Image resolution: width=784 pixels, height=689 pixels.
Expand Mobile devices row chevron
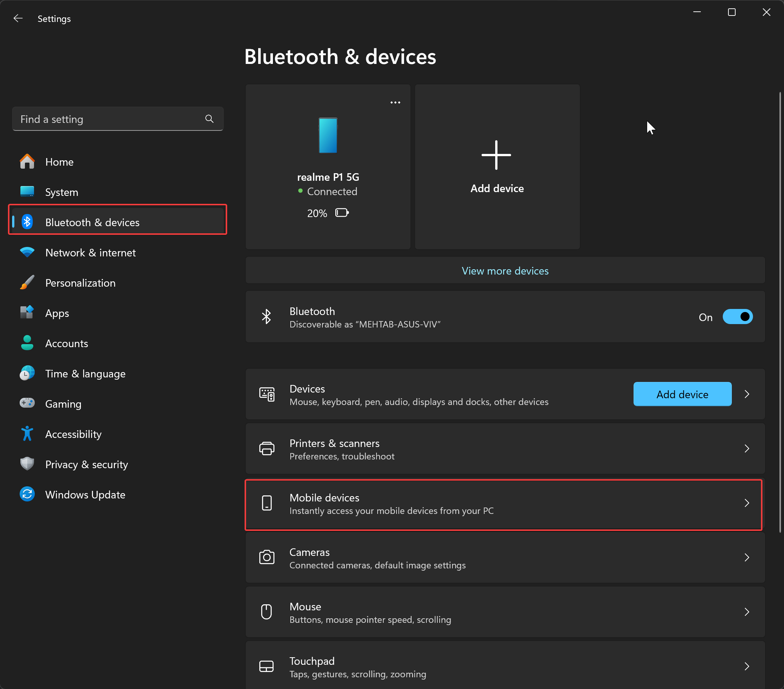click(x=747, y=503)
